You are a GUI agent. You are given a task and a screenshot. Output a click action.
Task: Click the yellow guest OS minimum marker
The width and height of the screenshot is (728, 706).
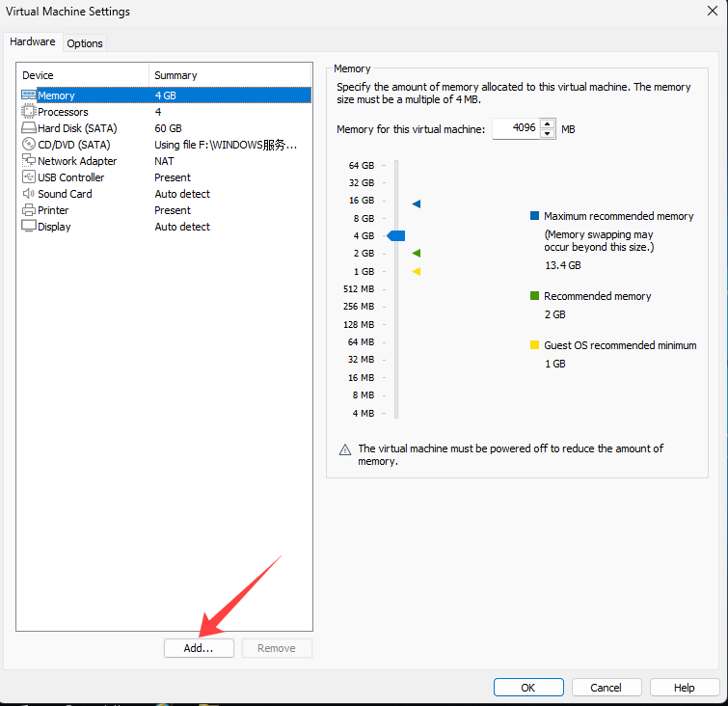coord(416,271)
